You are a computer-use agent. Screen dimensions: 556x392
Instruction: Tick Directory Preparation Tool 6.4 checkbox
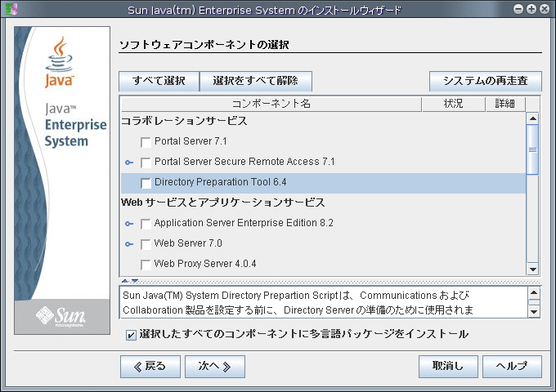(x=146, y=183)
